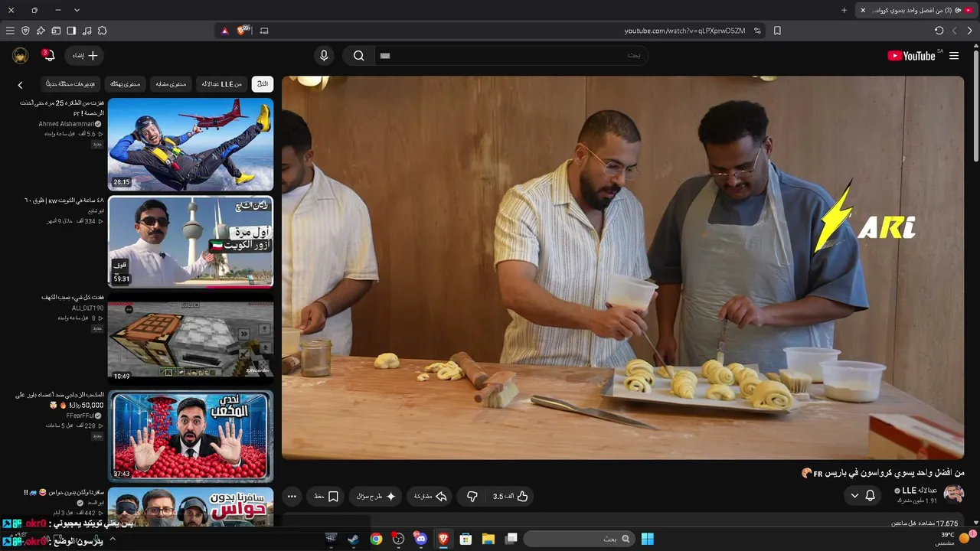Show more filter chips with arrow
Screen dimensions: 980x551
pos(20,85)
